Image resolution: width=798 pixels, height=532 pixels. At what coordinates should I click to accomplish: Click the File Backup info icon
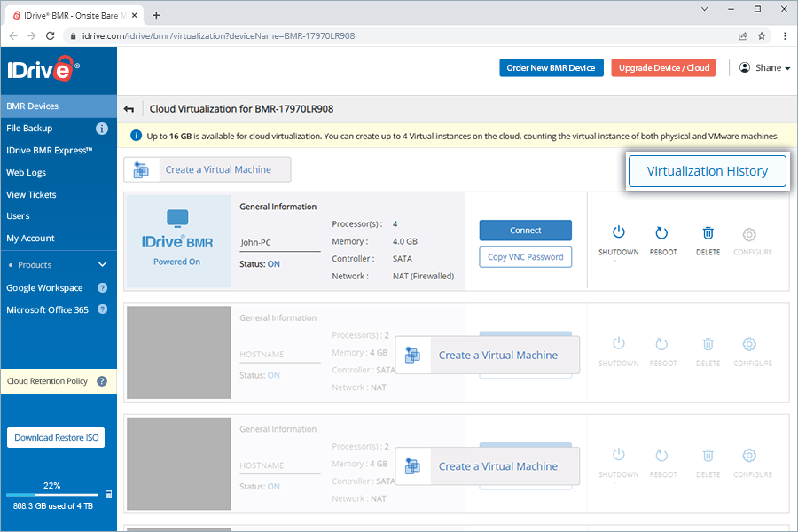click(102, 129)
